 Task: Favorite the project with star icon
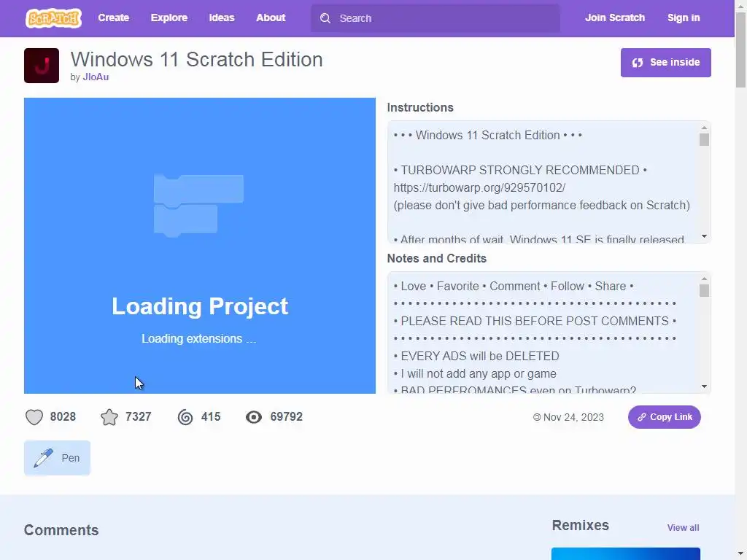[109, 417]
